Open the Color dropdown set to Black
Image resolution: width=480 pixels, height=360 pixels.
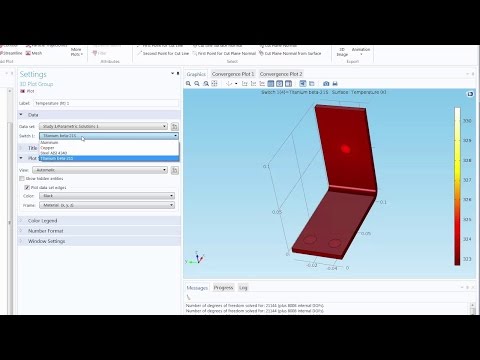click(107, 196)
